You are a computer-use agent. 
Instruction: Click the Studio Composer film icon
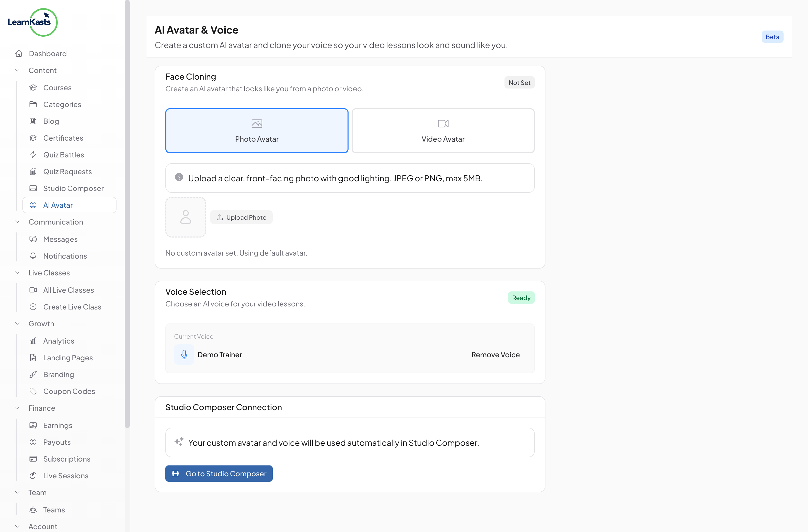(33, 188)
